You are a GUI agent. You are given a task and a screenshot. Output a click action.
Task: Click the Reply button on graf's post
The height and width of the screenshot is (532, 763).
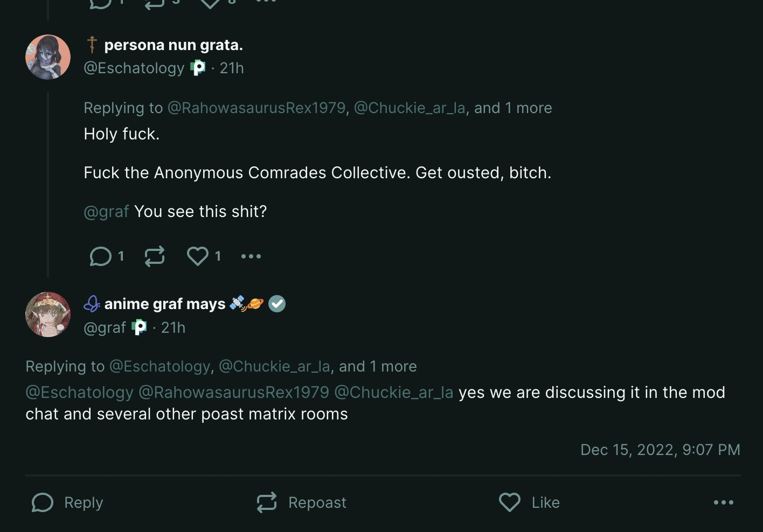[67, 502]
